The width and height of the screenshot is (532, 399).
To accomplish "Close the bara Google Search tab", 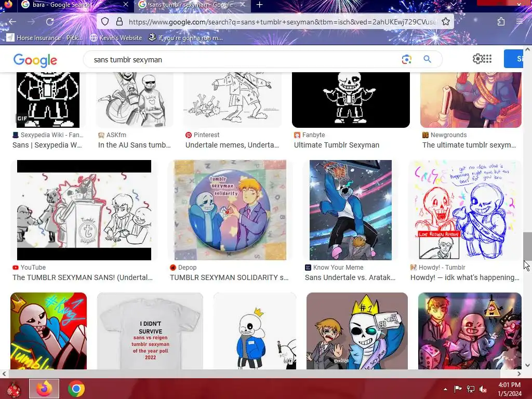I will (126, 4).
